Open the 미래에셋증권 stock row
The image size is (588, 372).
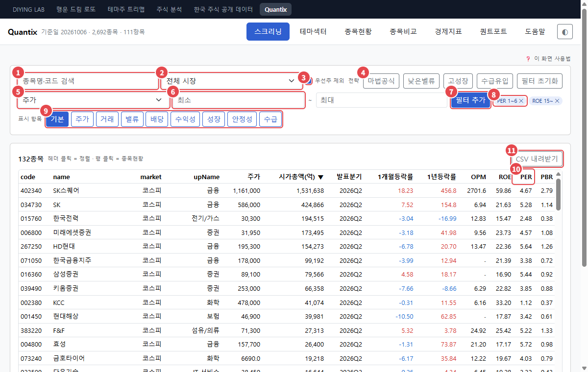287,232
